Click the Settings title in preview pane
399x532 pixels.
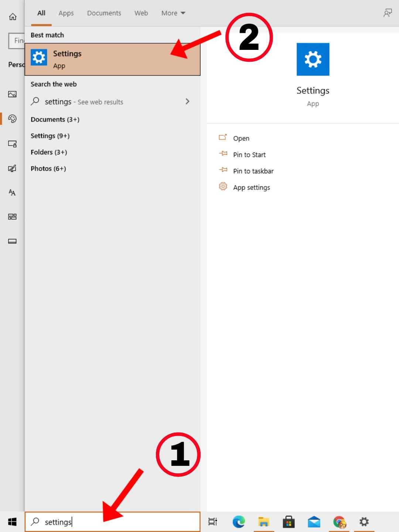click(313, 91)
